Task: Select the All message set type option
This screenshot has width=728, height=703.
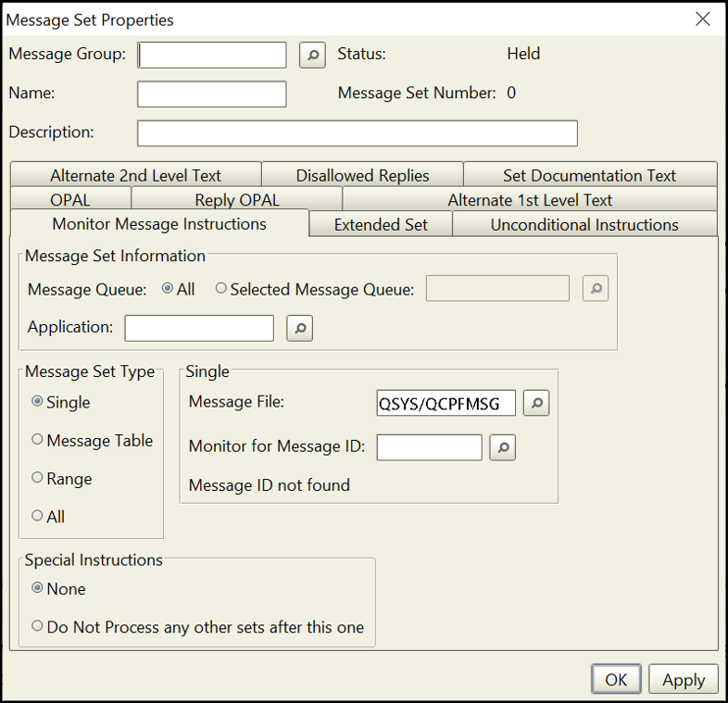Action: point(38,517)
